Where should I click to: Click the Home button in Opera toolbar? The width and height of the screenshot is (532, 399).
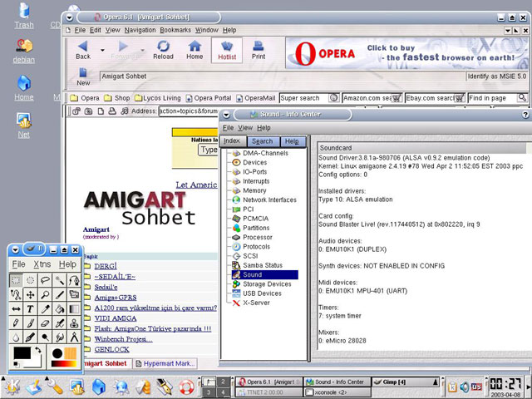[x=195, y=50]
